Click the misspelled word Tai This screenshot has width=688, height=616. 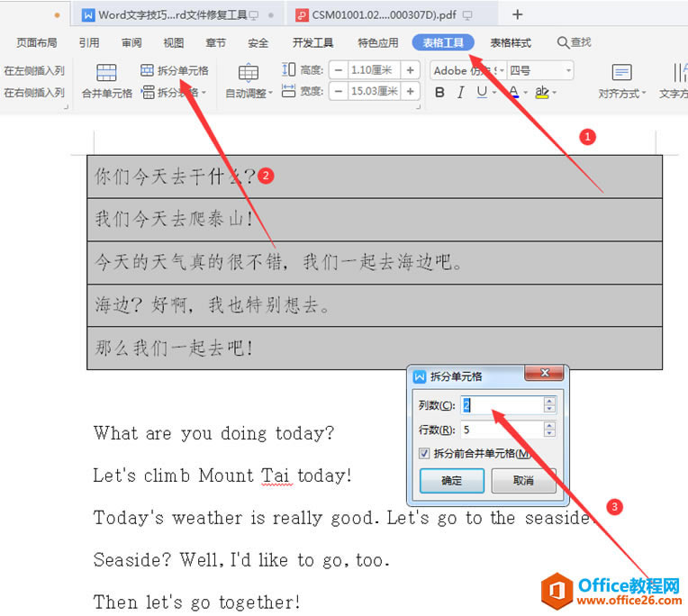277,476
